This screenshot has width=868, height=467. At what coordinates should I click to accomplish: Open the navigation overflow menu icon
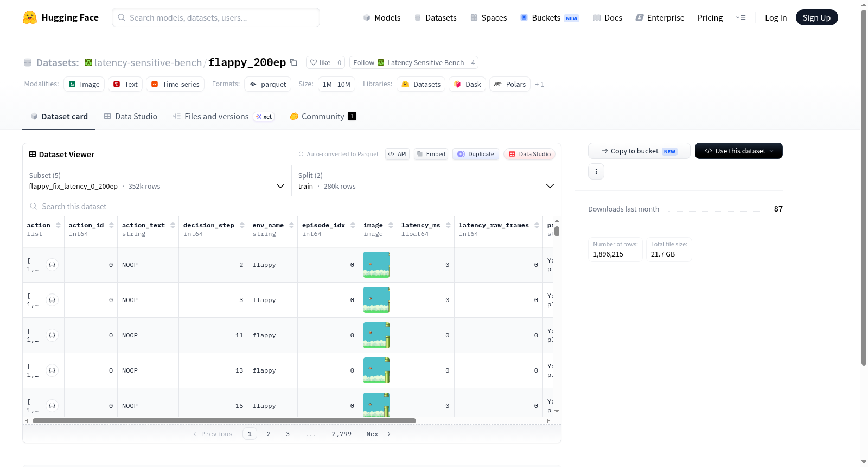(741, 17)
